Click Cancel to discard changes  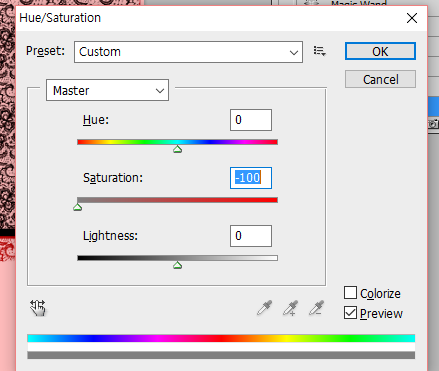tap(380, 79)
